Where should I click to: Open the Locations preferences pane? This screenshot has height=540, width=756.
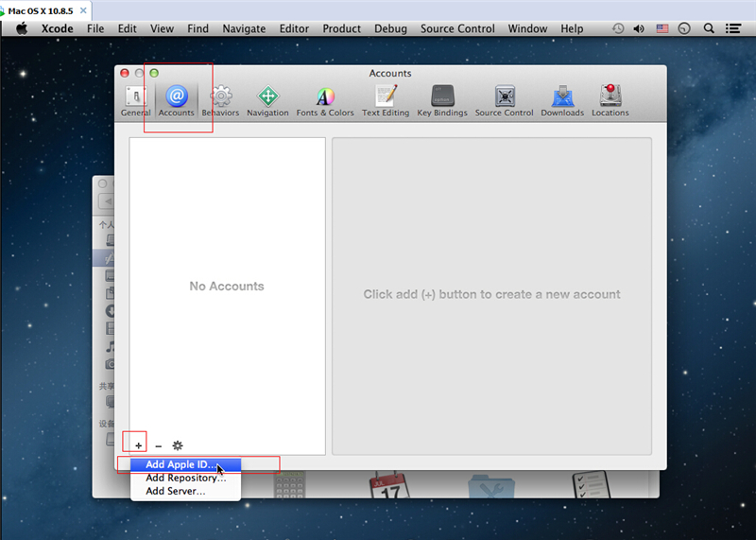(x=610, y=101)
